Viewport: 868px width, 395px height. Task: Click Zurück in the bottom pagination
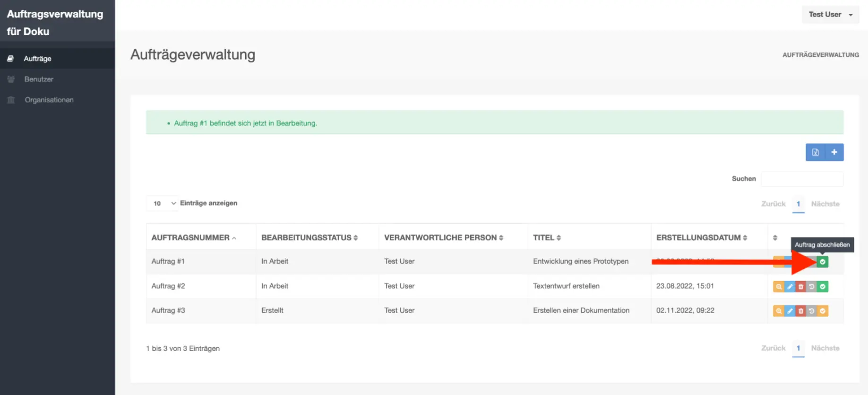tap(773, 348)
